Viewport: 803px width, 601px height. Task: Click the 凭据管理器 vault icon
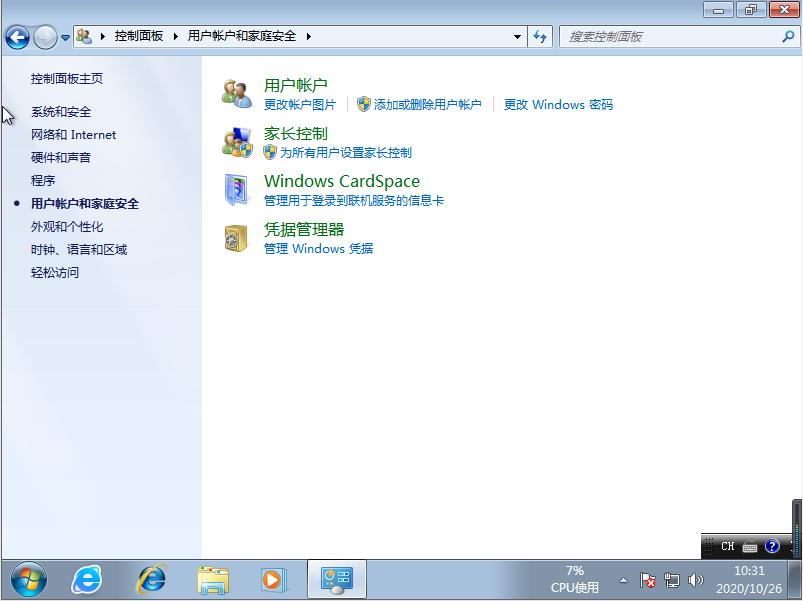tap(237, 240)
